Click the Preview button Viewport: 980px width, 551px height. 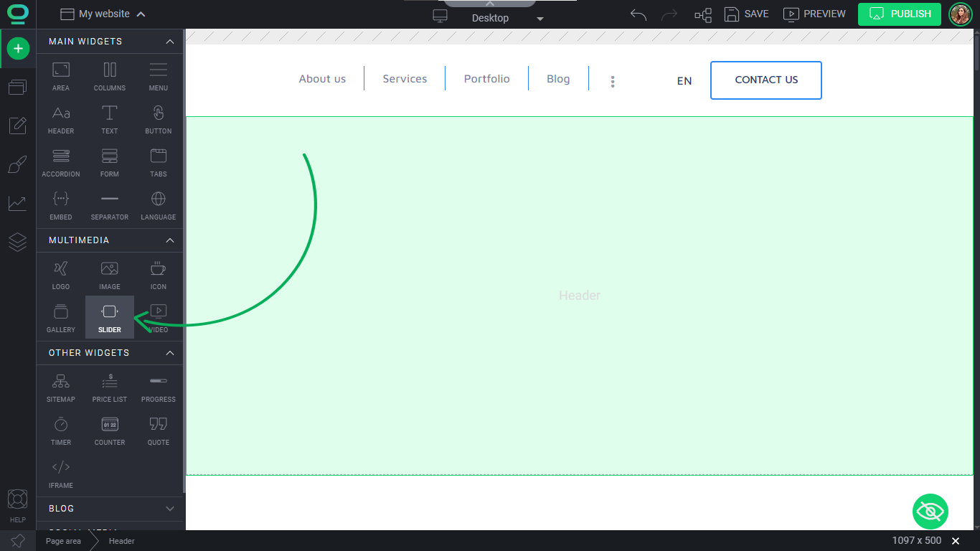[x=814, y=14]
